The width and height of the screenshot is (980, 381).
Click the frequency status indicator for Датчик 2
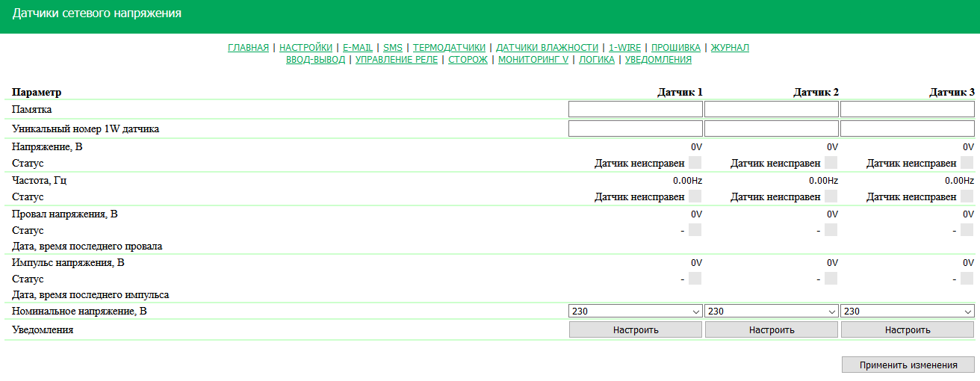(831, 197)
